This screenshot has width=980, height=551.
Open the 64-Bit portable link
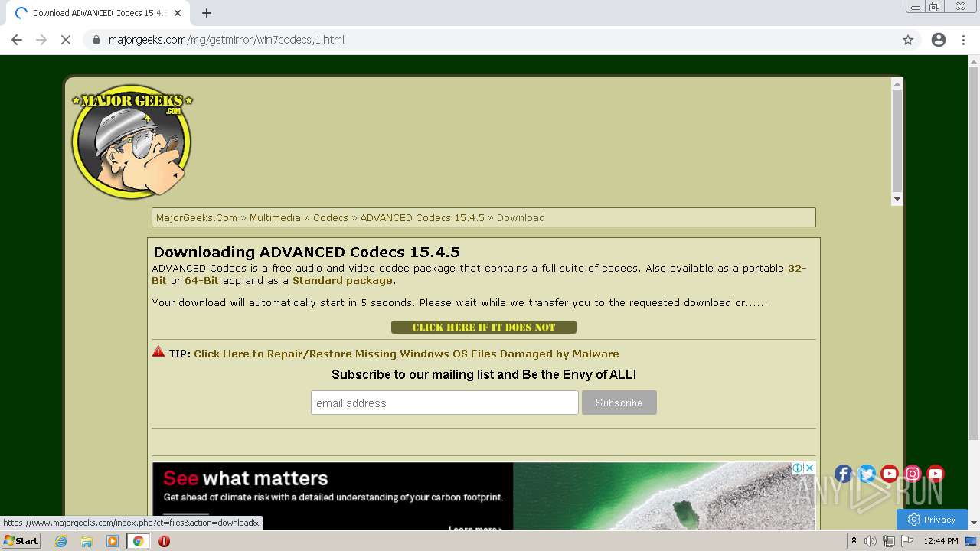201,280
